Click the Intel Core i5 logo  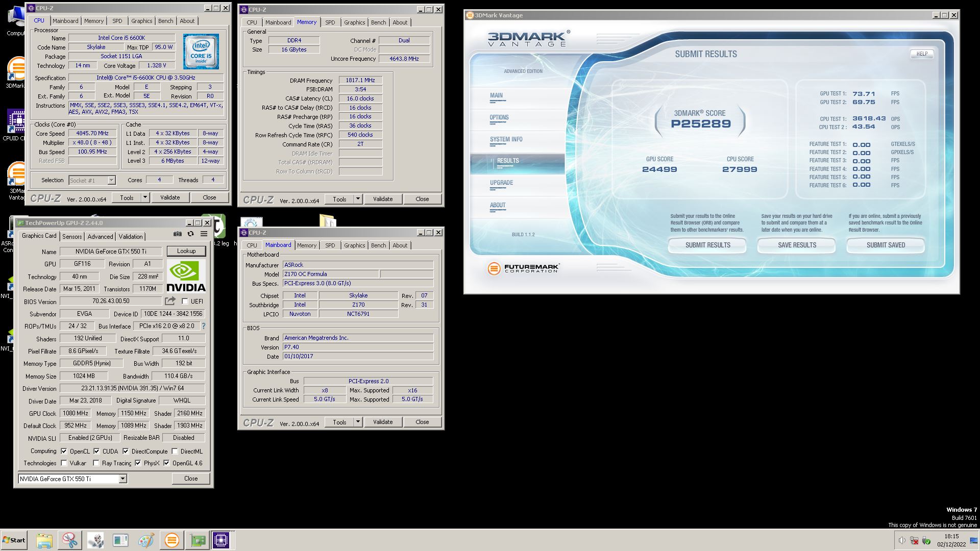click(201, 52)
